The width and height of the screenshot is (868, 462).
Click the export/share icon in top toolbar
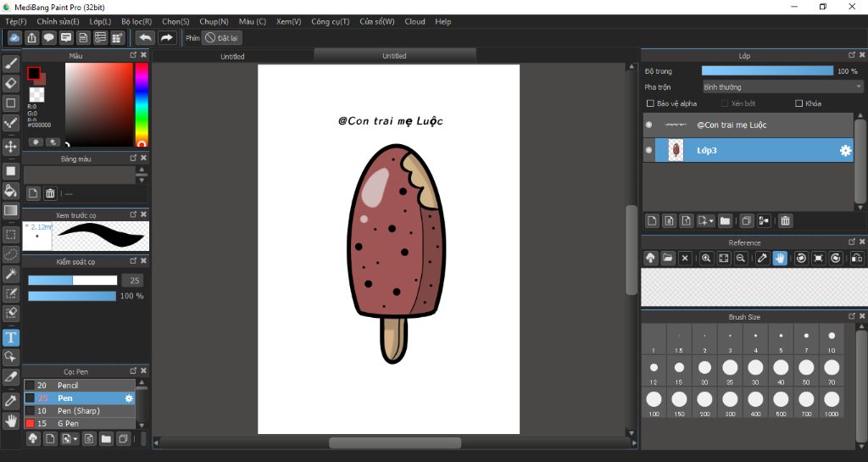pos(32,37)
